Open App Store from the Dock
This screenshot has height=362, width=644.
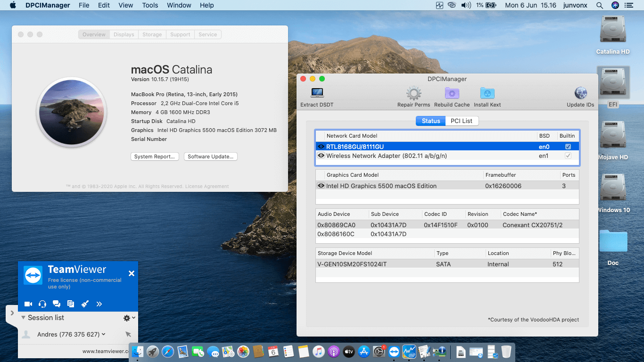point(363,352)
